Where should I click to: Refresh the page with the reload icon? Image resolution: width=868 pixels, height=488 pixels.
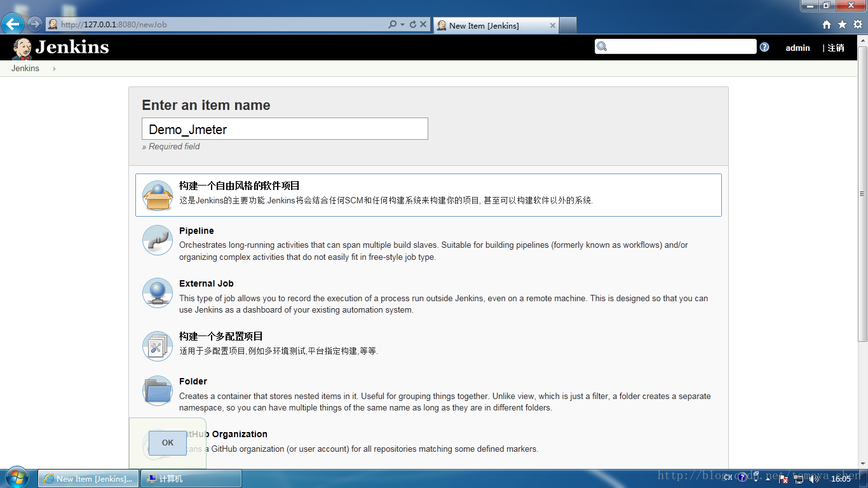pos(412,25)
